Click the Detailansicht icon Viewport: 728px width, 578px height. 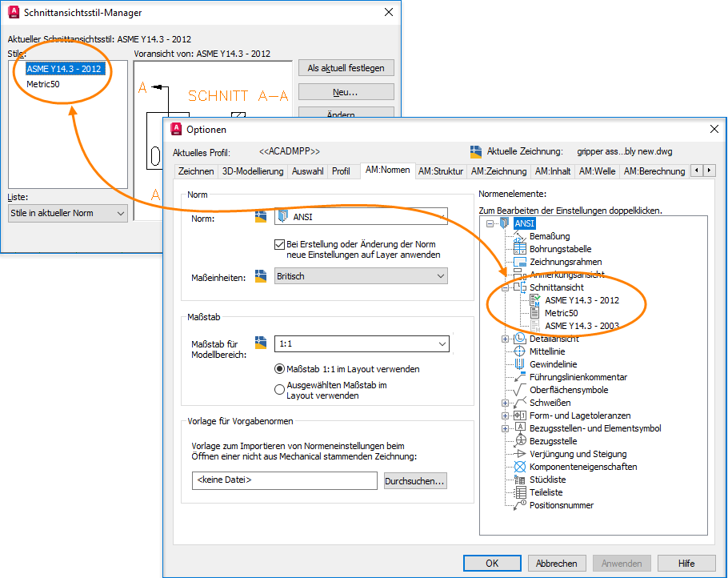click(519, 339)
